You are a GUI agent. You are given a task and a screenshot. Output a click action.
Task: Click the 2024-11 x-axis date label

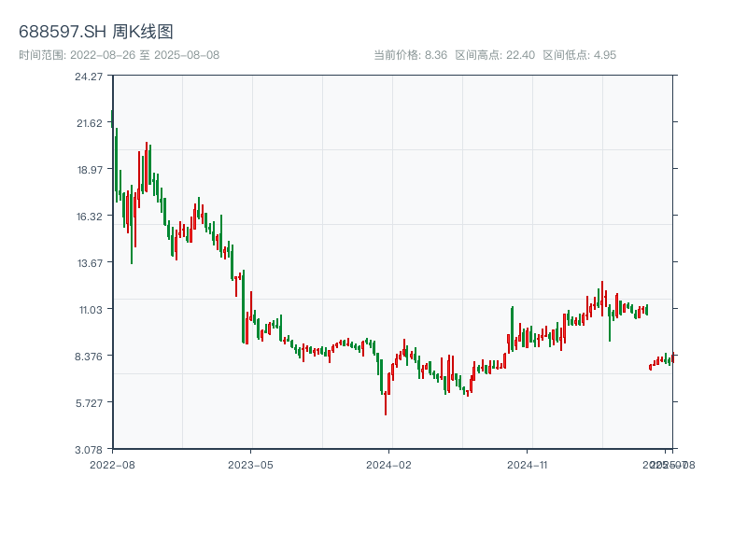pos(528,464)
